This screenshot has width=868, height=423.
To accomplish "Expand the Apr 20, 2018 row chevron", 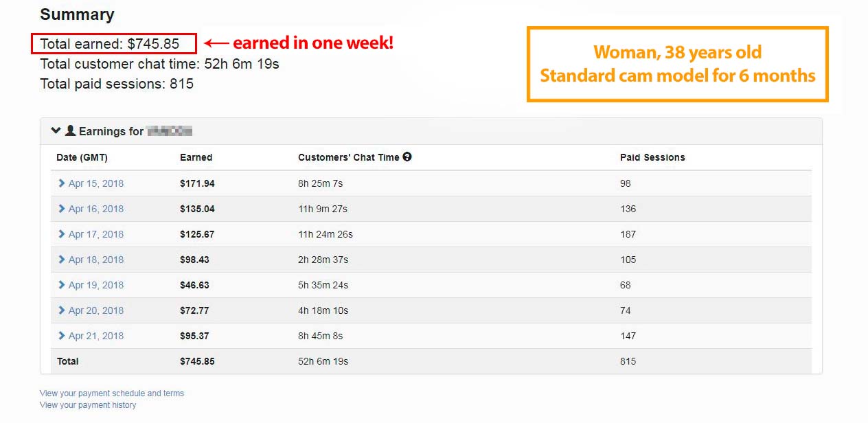I will point(62,310).
